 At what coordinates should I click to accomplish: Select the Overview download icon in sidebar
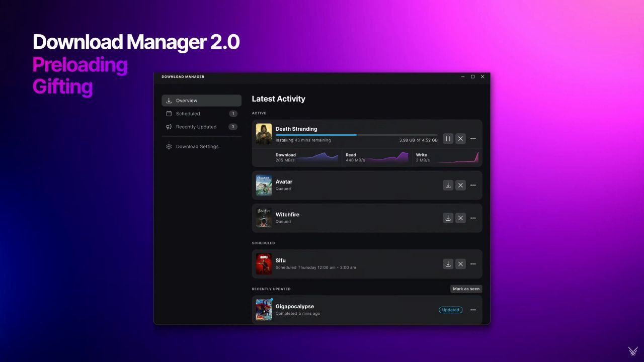pos(169,100)
